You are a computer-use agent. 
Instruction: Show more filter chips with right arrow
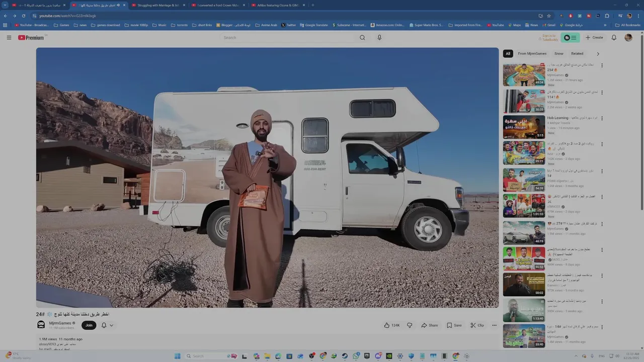coord(598,54)
